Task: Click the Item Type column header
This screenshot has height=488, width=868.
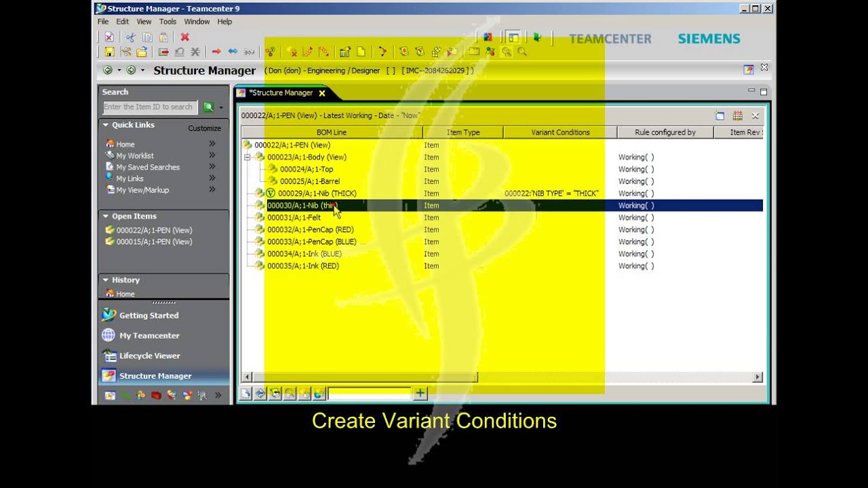Action: tap(463, 132)
